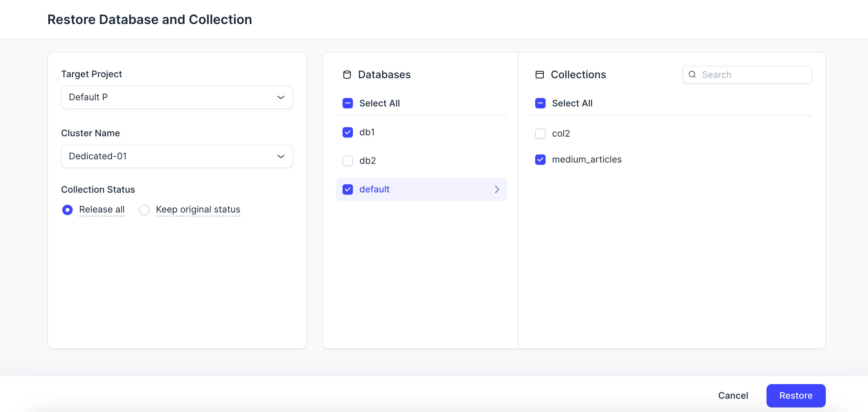The image size is (868, 412).
Task: Open the Cluster Name dropdown
Action: click(176, 156)
